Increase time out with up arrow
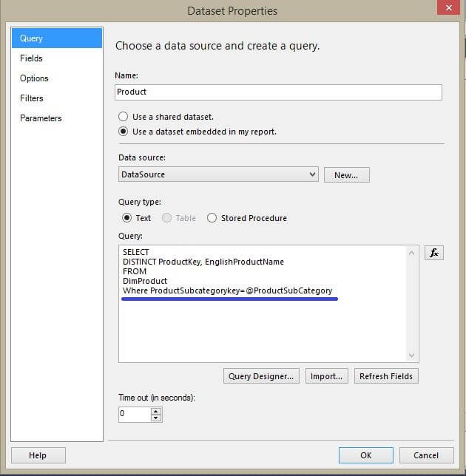Image resolution: width=466 pixels, height=476 pixels. tap(156, 411)
